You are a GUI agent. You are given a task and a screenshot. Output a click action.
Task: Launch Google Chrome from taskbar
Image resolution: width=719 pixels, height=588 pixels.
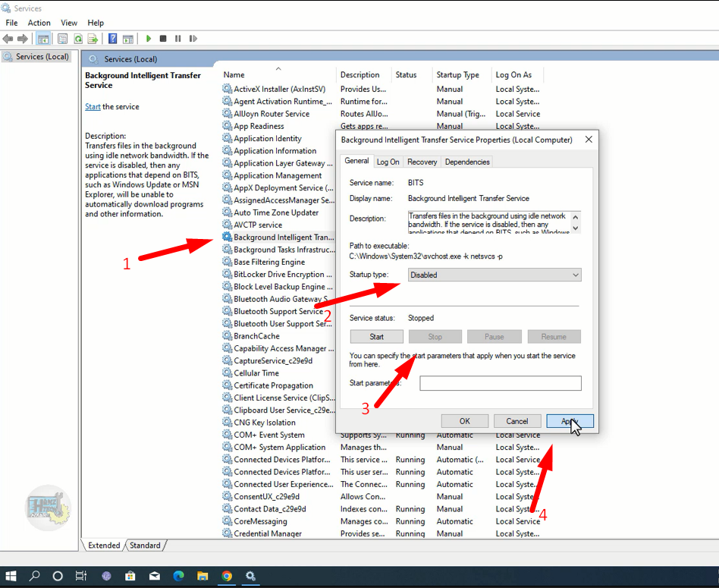[227, 576]
